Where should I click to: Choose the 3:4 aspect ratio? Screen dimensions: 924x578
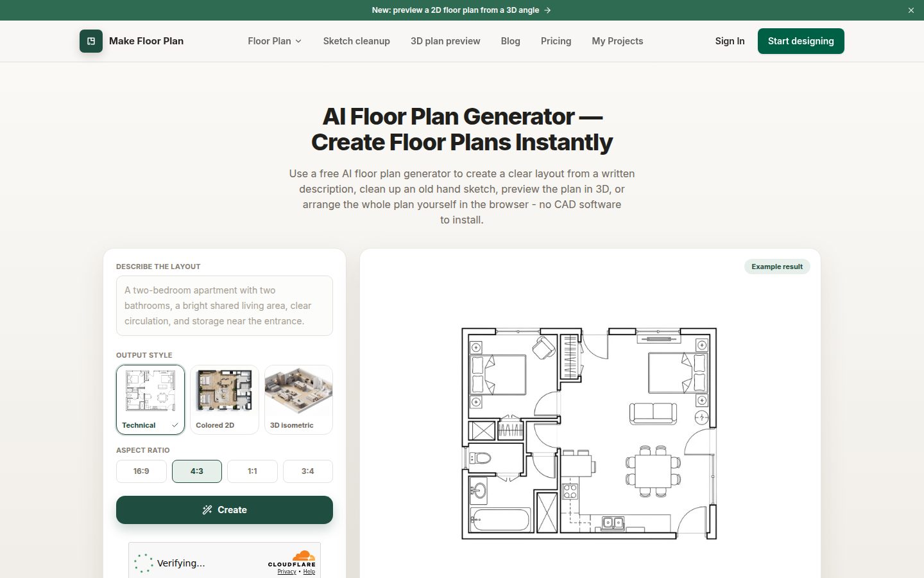click(308, 471)
